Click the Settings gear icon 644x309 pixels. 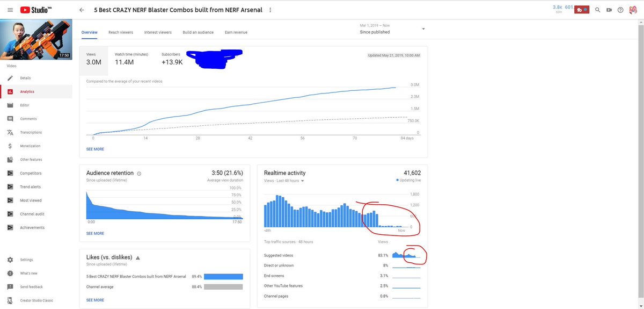pos(10,260)
